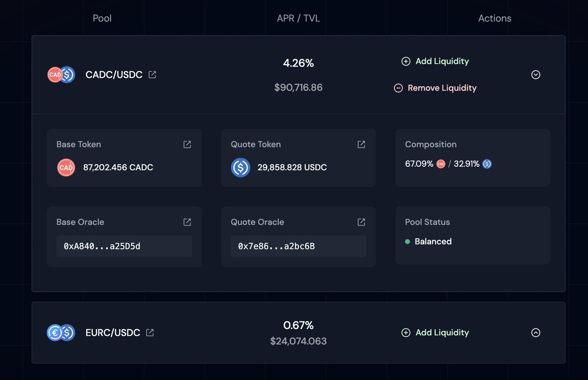Open Quote Oracle external link icon

361,222
